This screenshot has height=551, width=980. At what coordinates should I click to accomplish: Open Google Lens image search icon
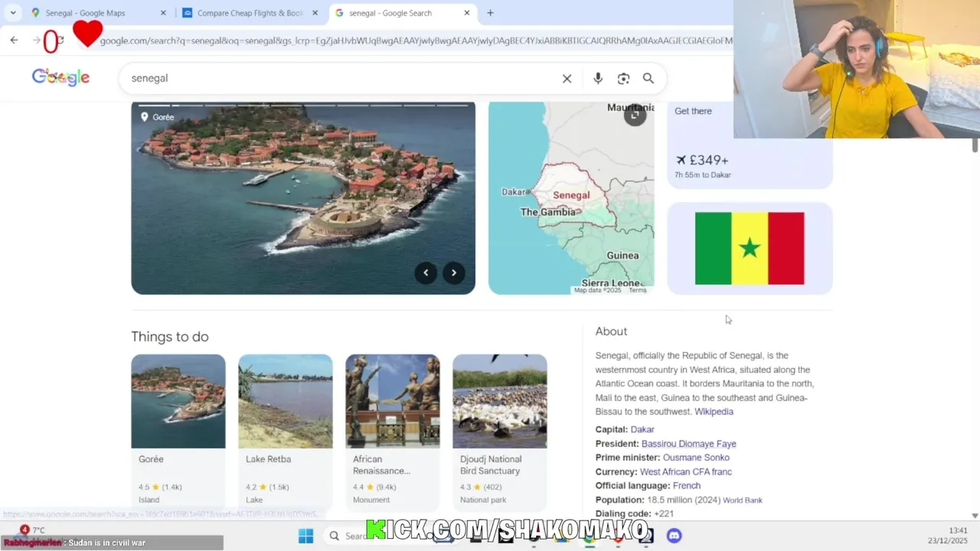coord(623,78)
